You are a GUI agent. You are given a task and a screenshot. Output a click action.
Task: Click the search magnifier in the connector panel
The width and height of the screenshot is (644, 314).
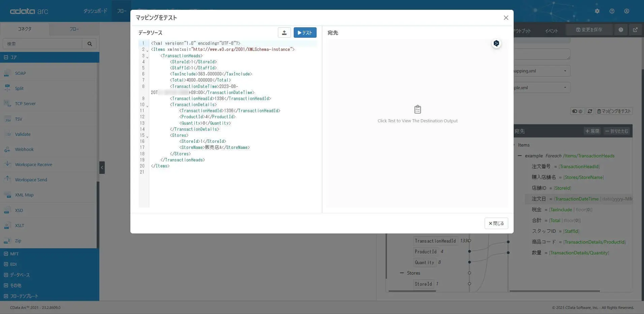[89, 44]
